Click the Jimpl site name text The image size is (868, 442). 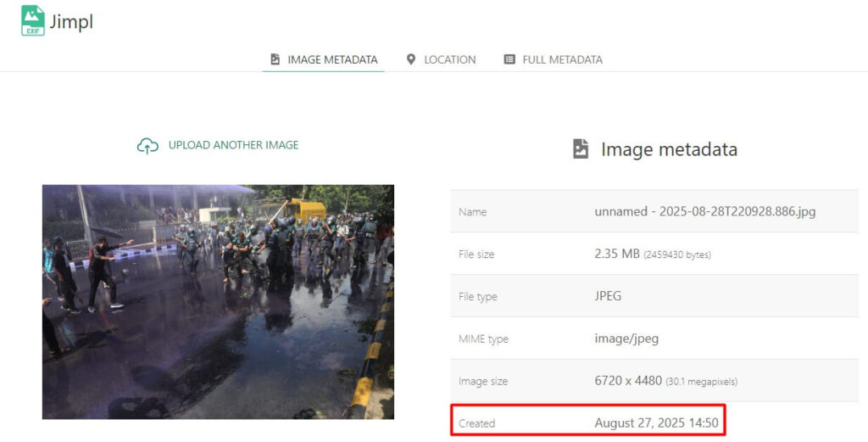[71, 22]
